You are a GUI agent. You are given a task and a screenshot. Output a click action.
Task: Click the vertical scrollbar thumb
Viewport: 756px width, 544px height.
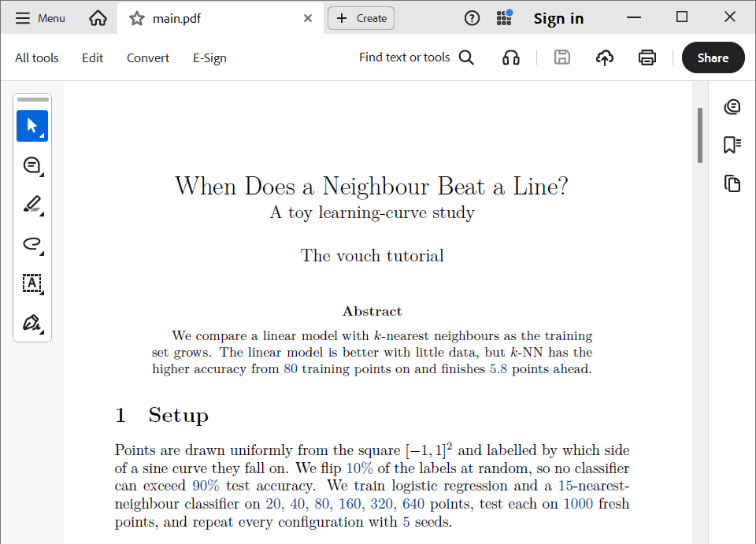point(700,135)
